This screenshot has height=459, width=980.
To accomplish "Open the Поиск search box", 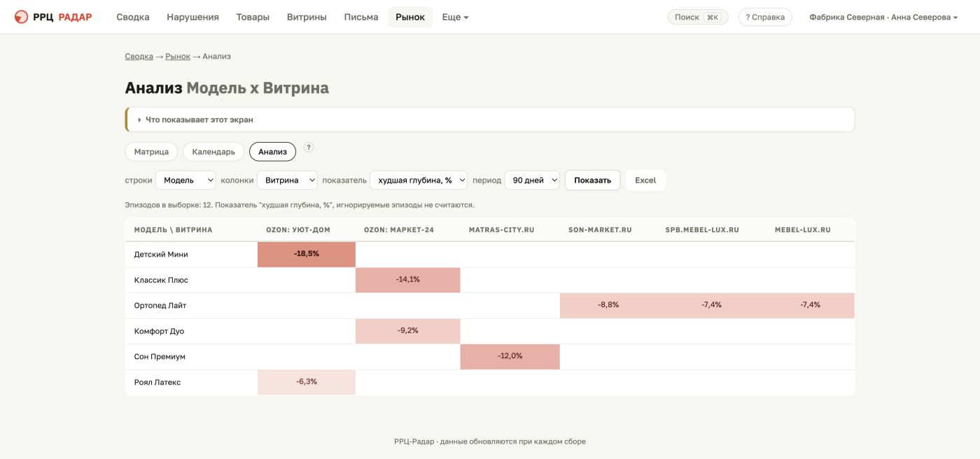I will click(698, 17).
